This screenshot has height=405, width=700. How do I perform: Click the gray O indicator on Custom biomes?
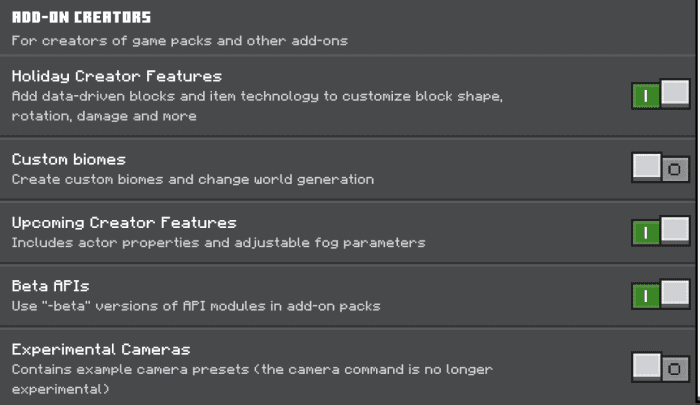coord(675,169)
